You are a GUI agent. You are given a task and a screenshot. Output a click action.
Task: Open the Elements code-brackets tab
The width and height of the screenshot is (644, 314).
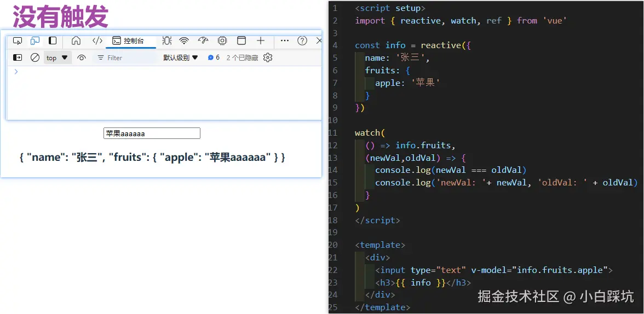pos(97,40)
